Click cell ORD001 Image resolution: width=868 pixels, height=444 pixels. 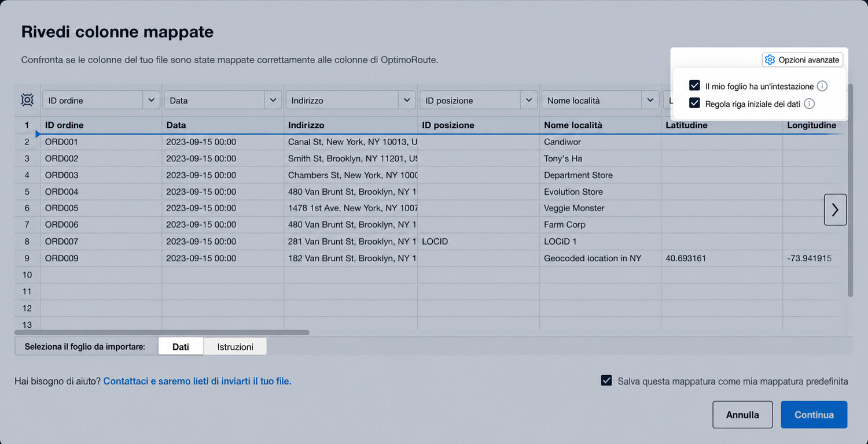click(101, 142)
